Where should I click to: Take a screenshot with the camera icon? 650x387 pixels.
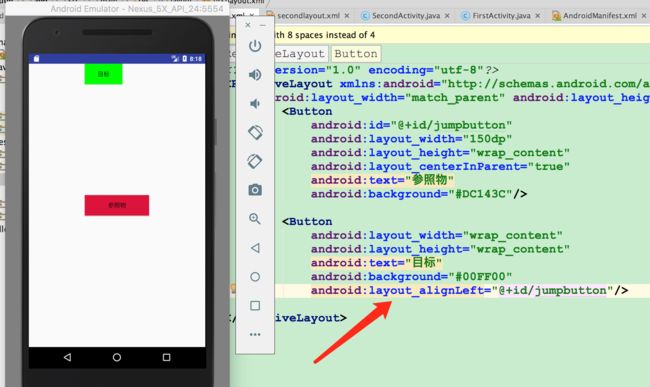pyautogui.click(x=255, y=190)
